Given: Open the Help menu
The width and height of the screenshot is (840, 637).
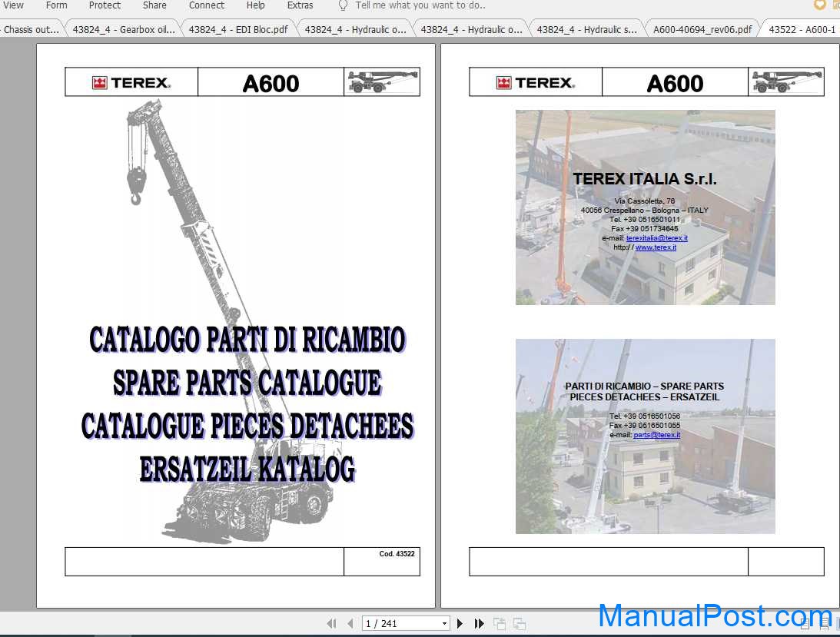Looking at the screenshot, I should (256, 5).
